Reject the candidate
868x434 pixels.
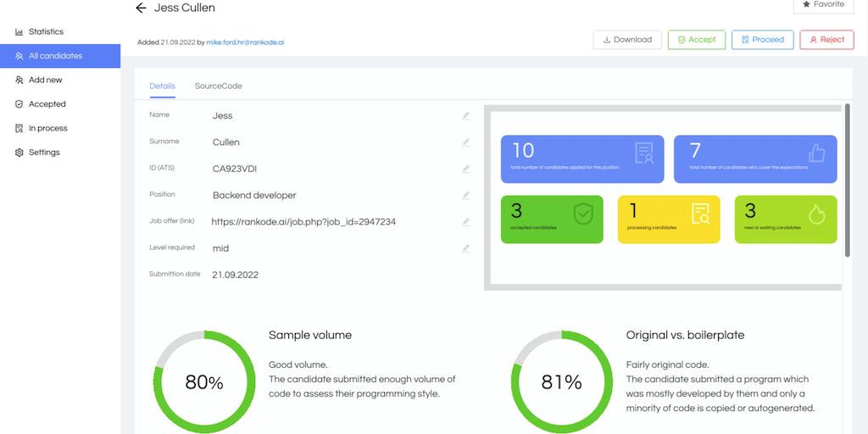[x=827, y=40]
